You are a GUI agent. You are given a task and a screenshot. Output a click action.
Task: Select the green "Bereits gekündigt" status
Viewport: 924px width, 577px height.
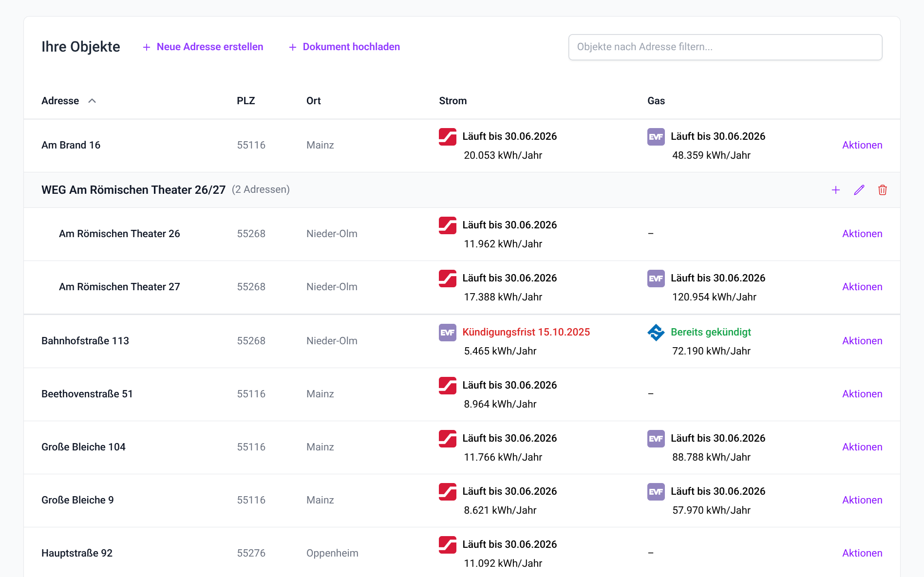coord(711,332)
